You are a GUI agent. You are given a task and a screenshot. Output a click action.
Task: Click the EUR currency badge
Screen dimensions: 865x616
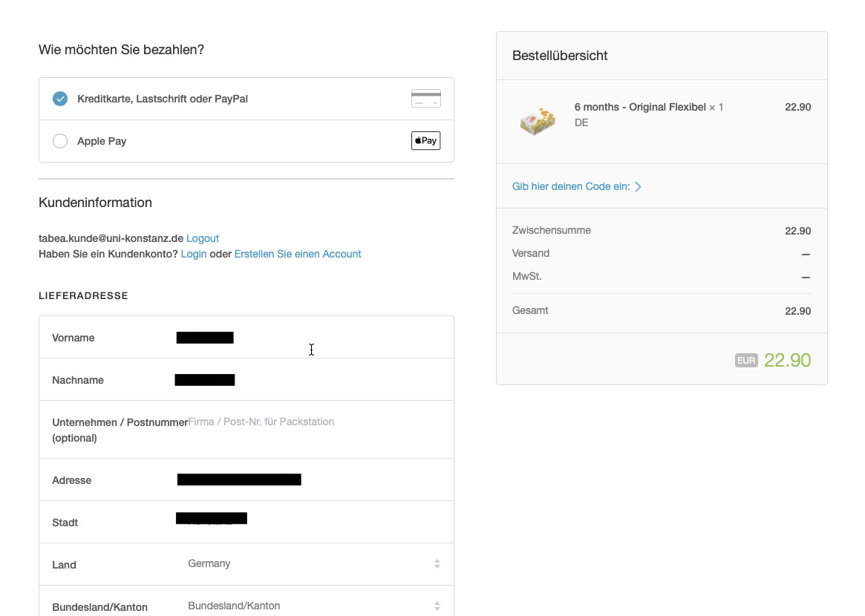click(x=746, y=361)
